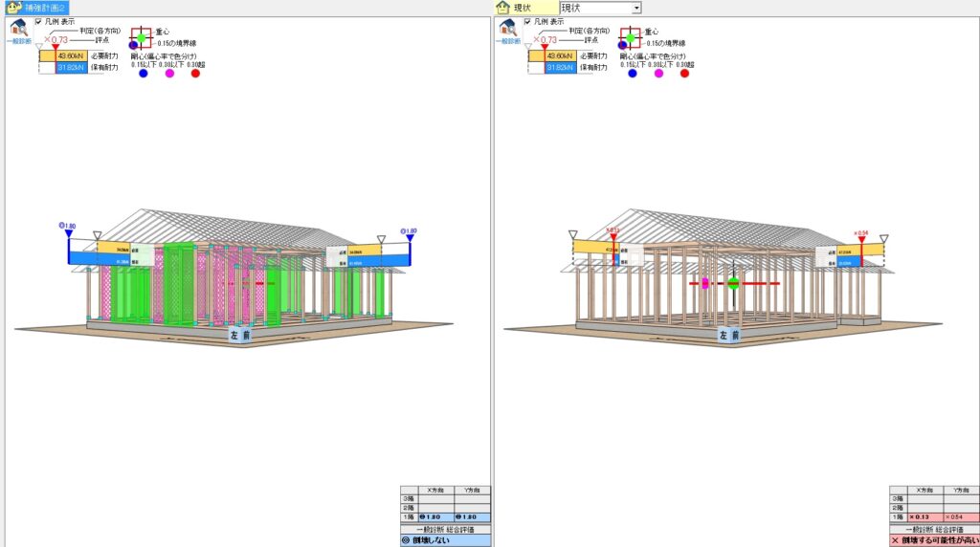Image resolution: width=980 pixels, height=547 pixels.
Task: Click the blue 0.15以下 color dot in left legend
Action: coord(144,74)
